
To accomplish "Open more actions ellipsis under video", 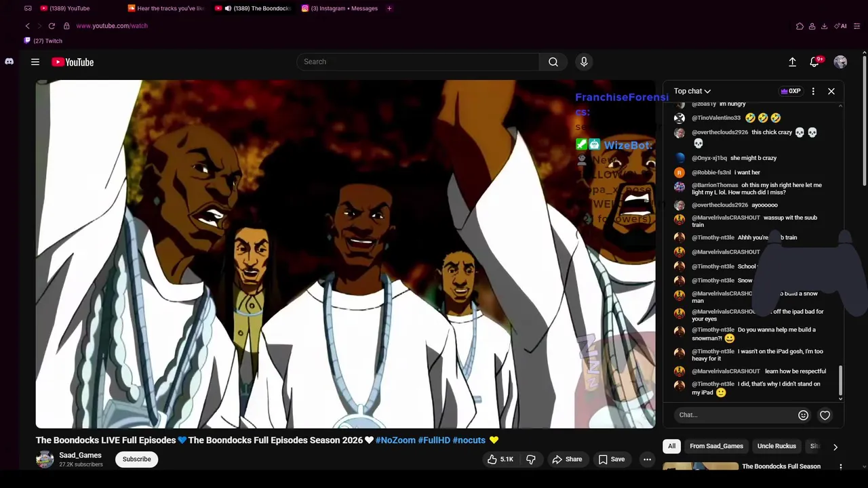I will [x=647, y=460].
